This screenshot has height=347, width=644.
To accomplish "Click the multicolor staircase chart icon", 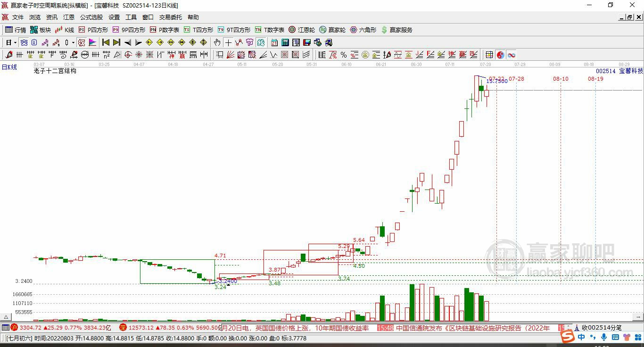I will click(x=92, y=42).
